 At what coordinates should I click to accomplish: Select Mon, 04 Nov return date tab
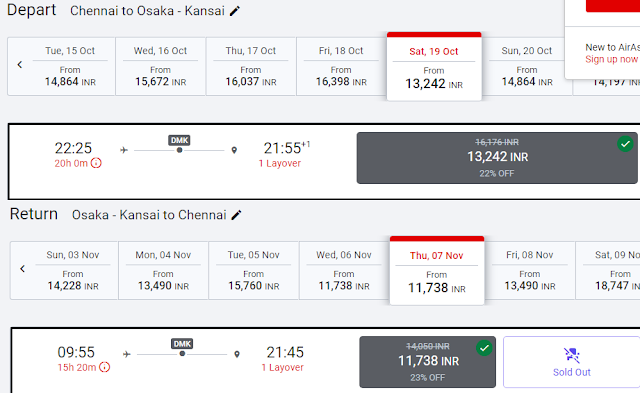point(163,271)
